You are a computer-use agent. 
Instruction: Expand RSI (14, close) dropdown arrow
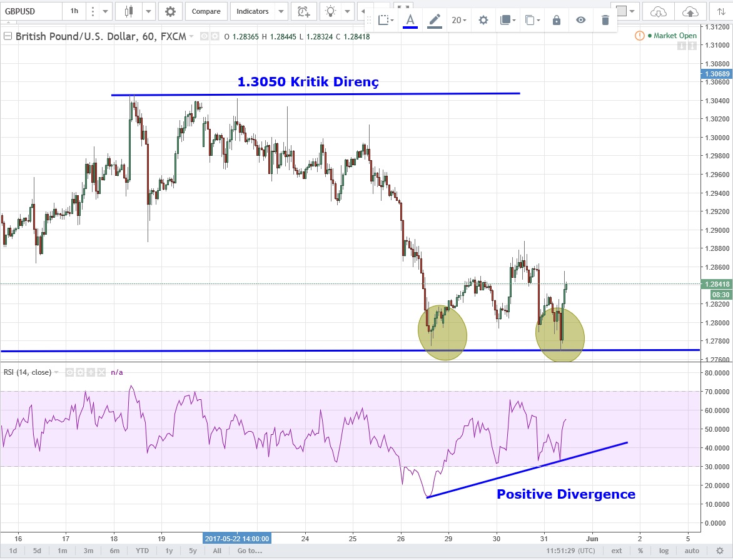pyautogui.click(x=56, y=372)
